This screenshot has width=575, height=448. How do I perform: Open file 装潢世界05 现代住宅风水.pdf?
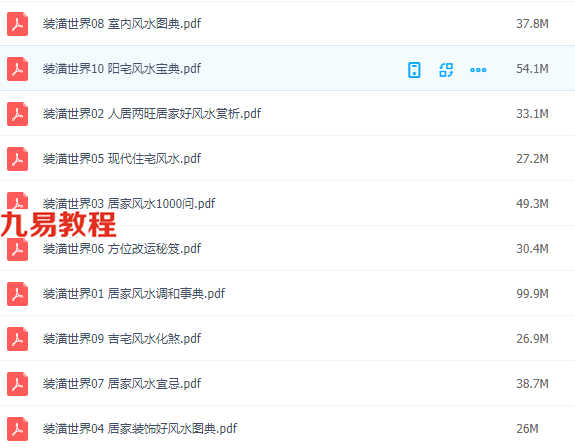coord(122,159)
